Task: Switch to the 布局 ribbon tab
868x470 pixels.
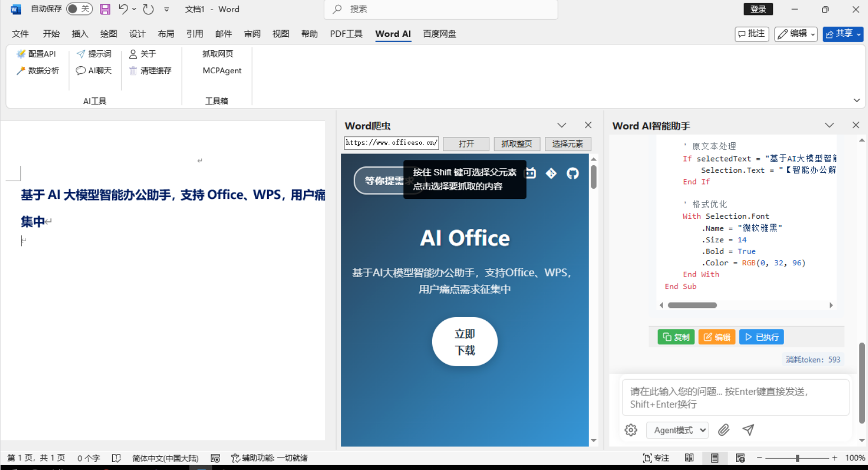Action: click(166, 34)
